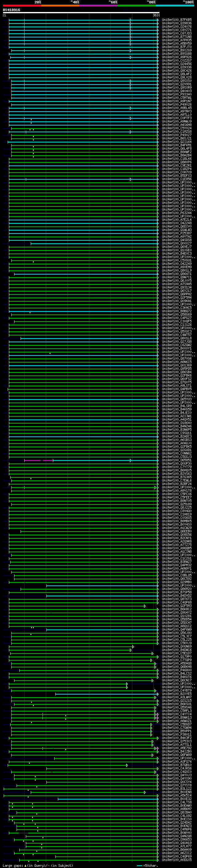The width and height of the screenshot is (197, 868).
Task: Click label UniRef100_A5K5I4
Action: [x=177, y=795]
